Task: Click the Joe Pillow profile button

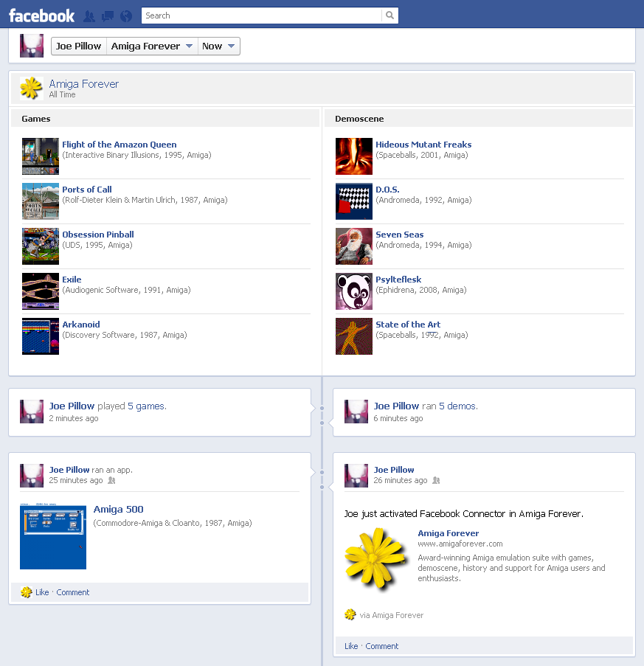Action: coord(79,46)
